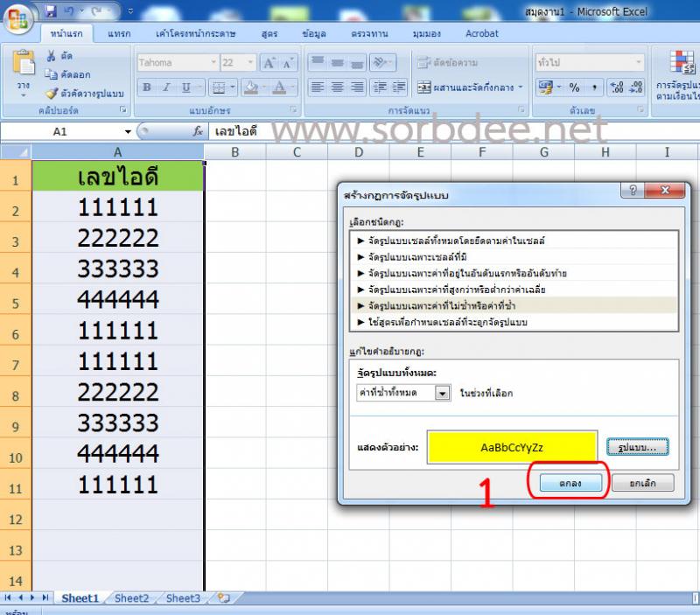Apply Percent number style

pyautogui.click(x=574, y=87)
